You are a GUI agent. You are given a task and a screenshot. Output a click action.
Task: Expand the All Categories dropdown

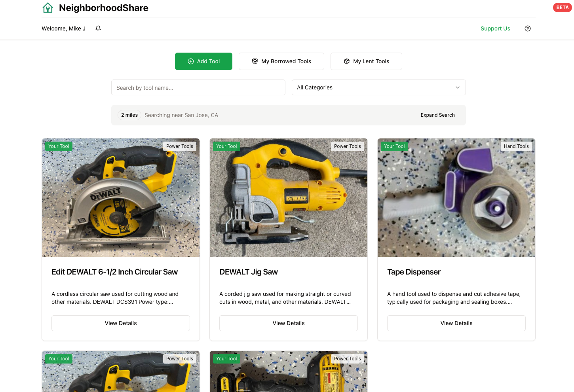click(x=379, y=87)
